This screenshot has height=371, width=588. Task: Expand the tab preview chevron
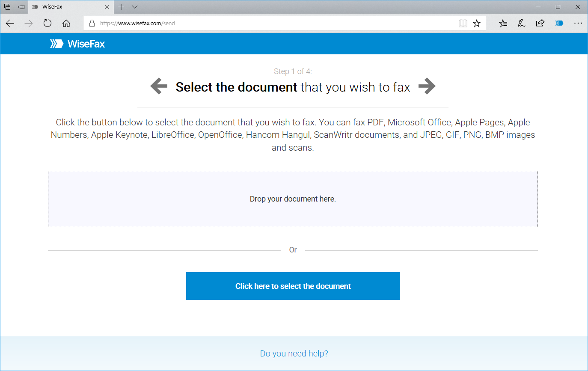tap(135, 7)
